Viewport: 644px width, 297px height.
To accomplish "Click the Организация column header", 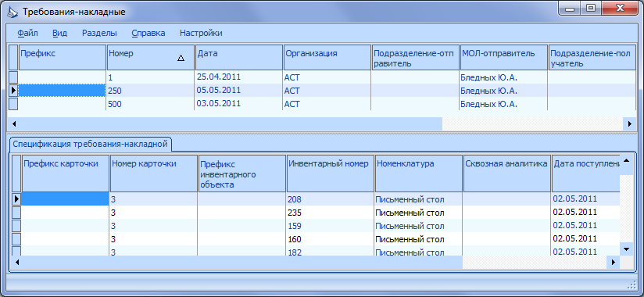I will (327, 57).
